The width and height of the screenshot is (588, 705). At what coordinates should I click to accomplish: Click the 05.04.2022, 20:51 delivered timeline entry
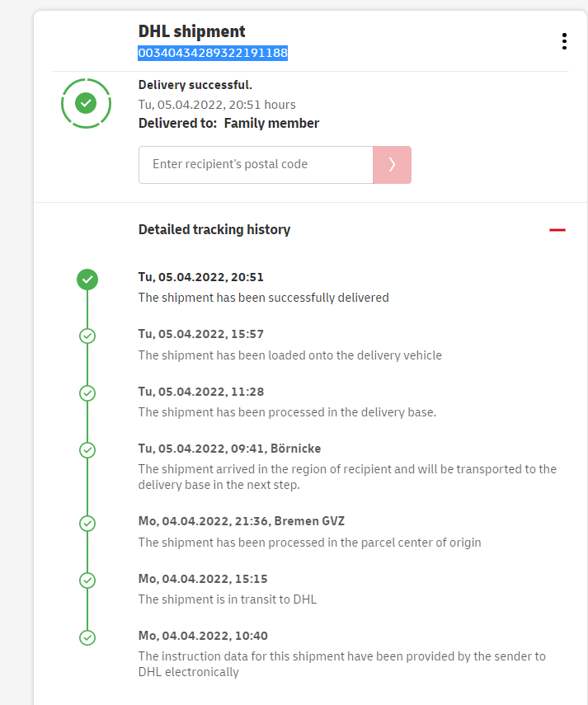201,277
